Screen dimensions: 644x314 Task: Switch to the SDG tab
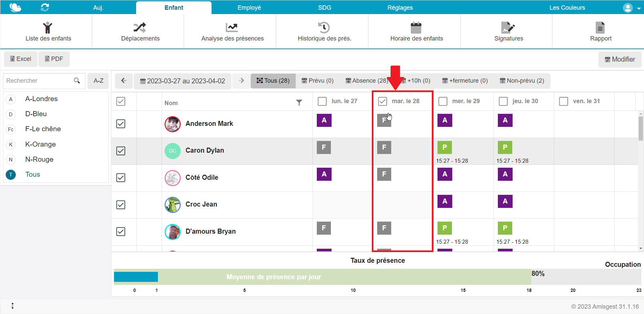click(325, 8)
